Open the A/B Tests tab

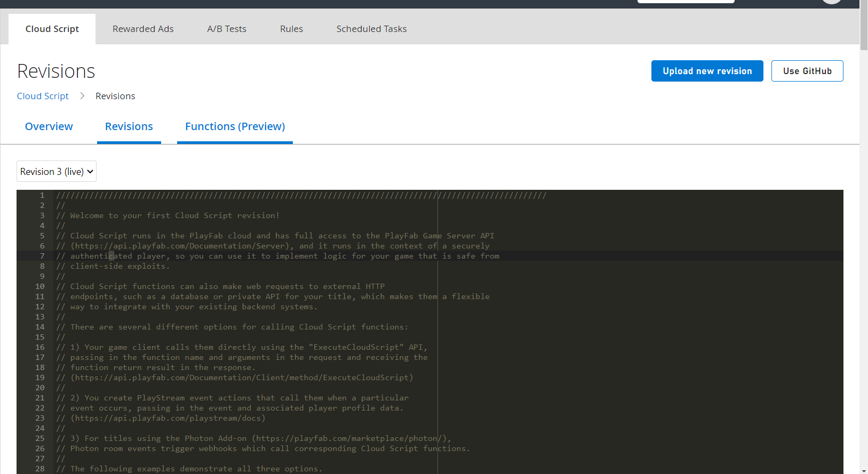pos(227,29)
